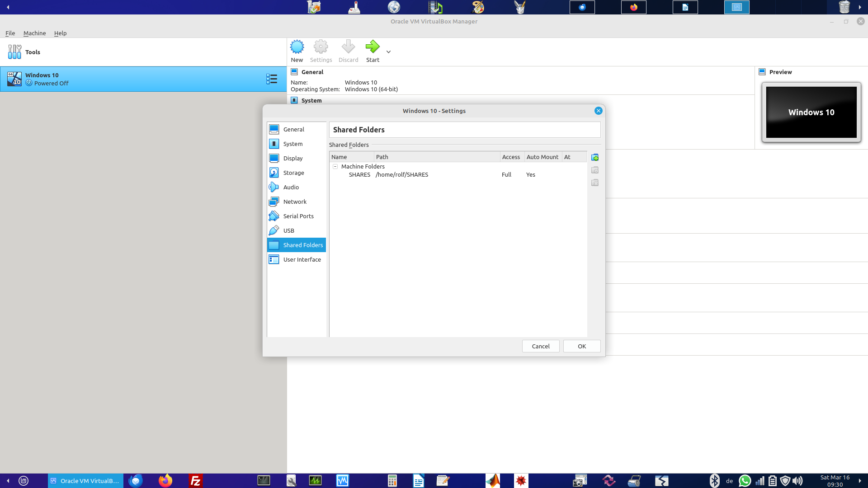Click the globe web browser icon in top panel

pyautogui.click(x=394, y=7)
